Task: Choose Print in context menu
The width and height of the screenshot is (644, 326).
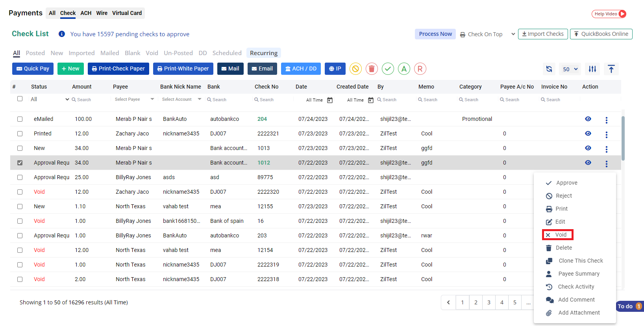Action: pos(557,209)
